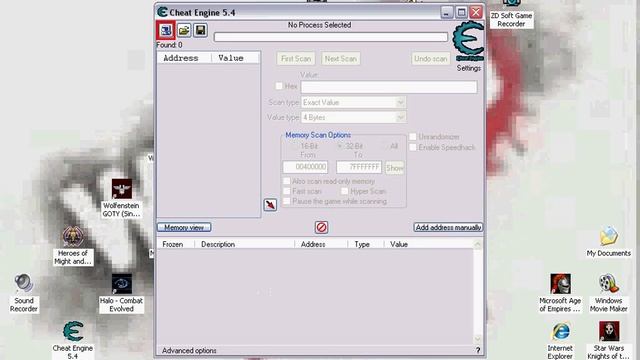Screen dimensions: 640x360
Task: Toggle the Hyper Scan checkbox
Action: 344,191
